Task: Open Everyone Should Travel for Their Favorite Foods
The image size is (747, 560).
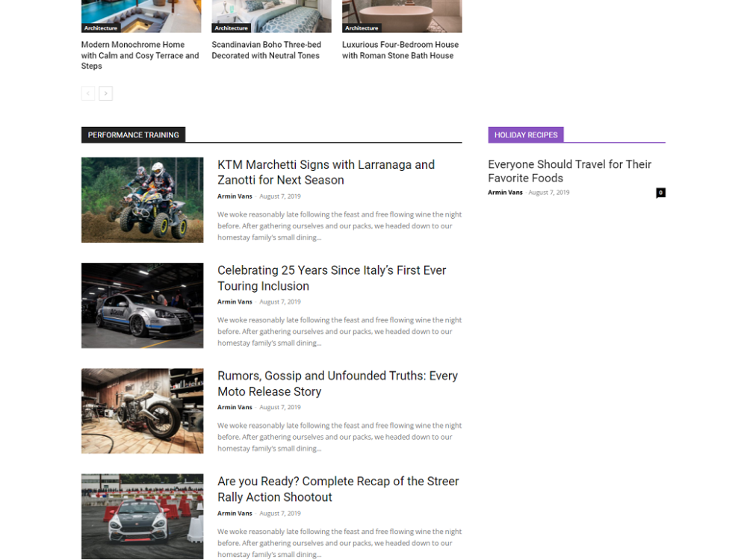Action: click(x=569, y=171)
